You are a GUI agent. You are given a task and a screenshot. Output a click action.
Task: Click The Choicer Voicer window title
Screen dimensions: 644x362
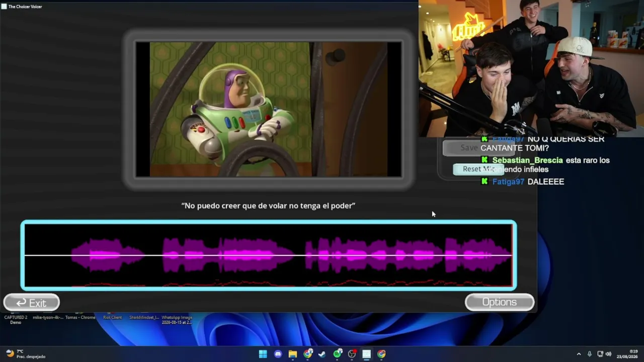(25, 7)
